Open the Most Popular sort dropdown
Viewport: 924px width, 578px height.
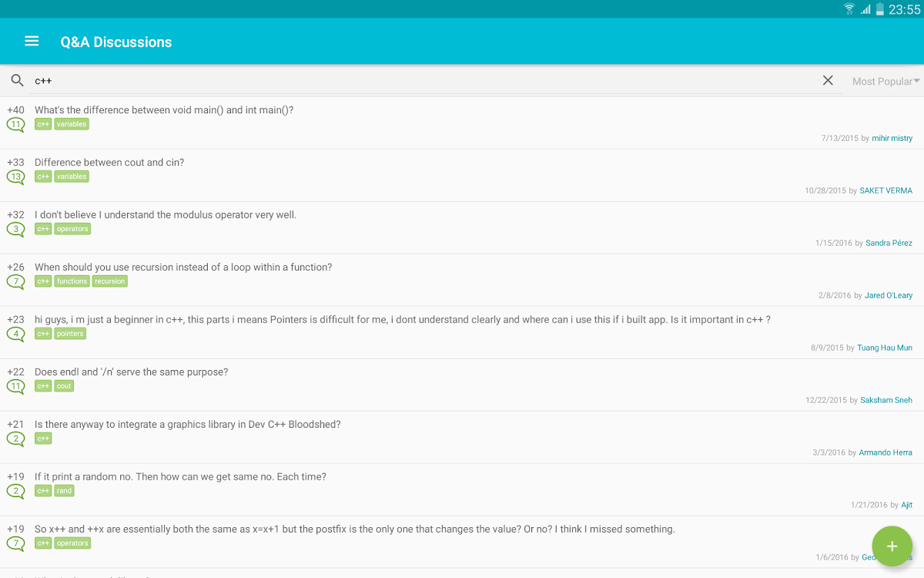(885, 81)
